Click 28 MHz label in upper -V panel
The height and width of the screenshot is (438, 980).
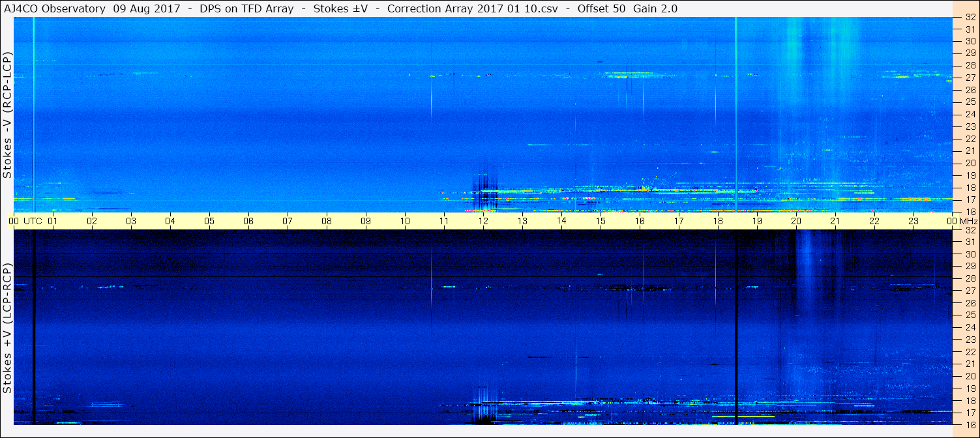coord(970,65)
